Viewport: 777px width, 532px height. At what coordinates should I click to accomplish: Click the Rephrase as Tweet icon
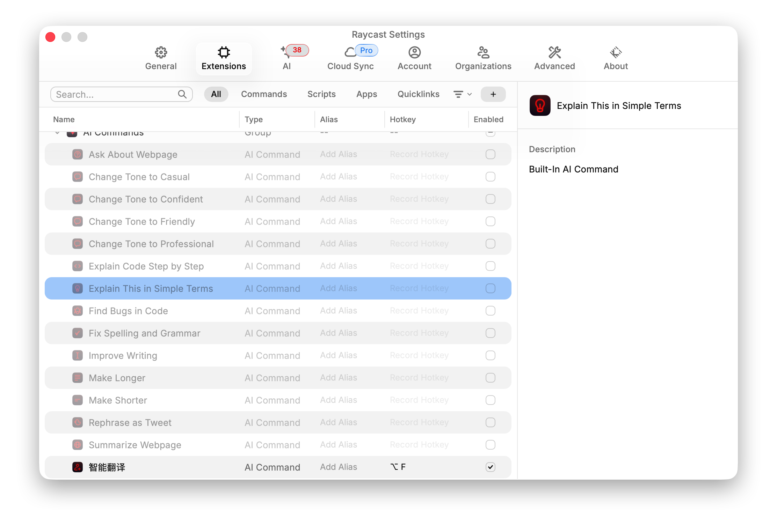click(78, 422)
